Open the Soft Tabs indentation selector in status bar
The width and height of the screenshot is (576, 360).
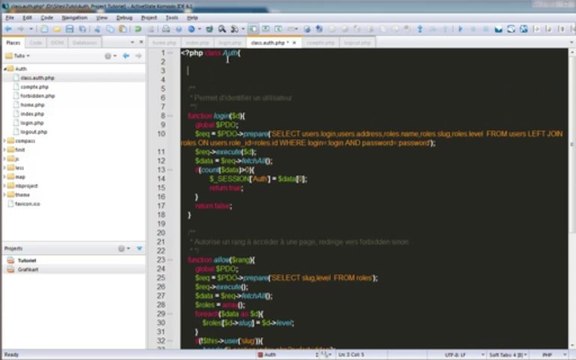[x=508, y=355]
